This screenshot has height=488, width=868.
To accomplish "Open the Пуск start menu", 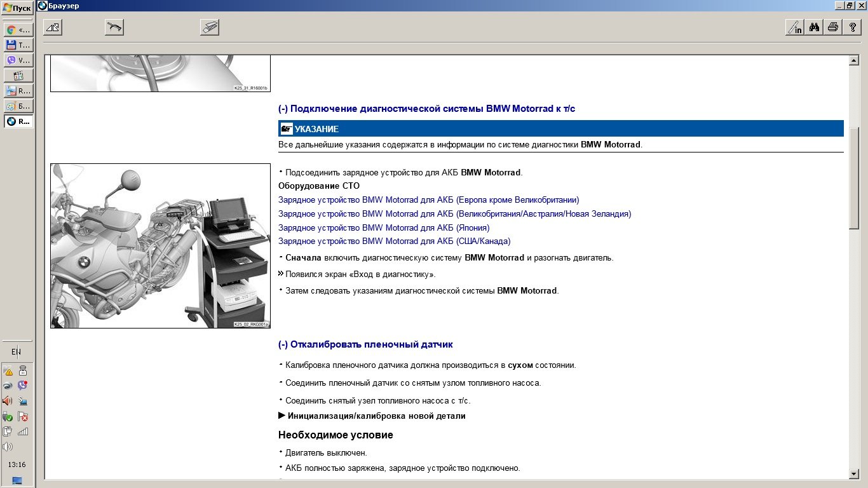I will pyautogui.click(x=17, y=8).
